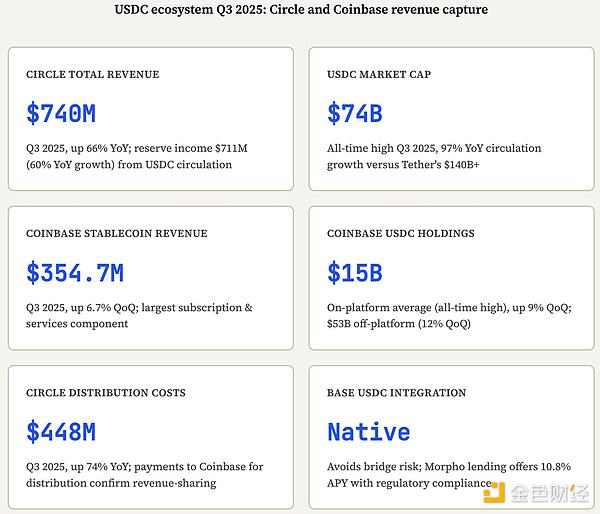Select the USDC Market Cap heading
Image resolution: width=600 pixels, height=514 pixels.
[379, 75]
